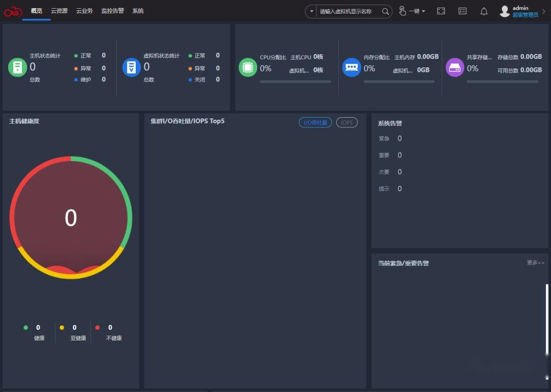Click host status 正常 entry
Viewport: 551px width, 392px height.
[x=90, y=56]
